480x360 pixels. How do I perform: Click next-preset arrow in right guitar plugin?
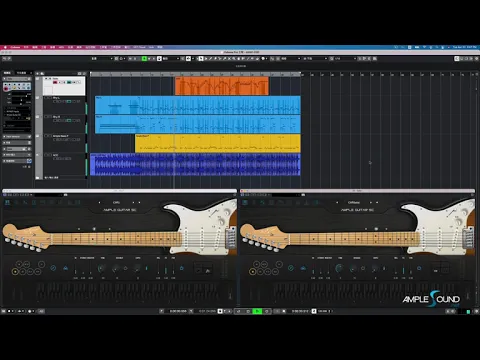(371, 202)
